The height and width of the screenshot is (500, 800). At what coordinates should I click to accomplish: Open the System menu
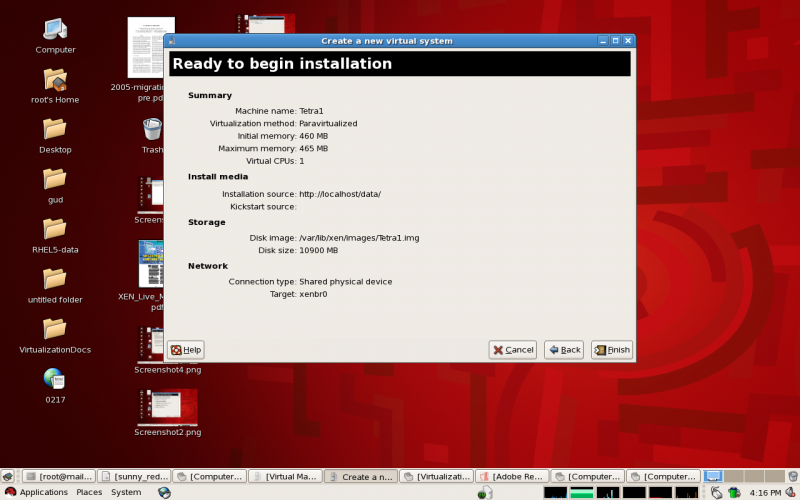(x=126, y=492)
